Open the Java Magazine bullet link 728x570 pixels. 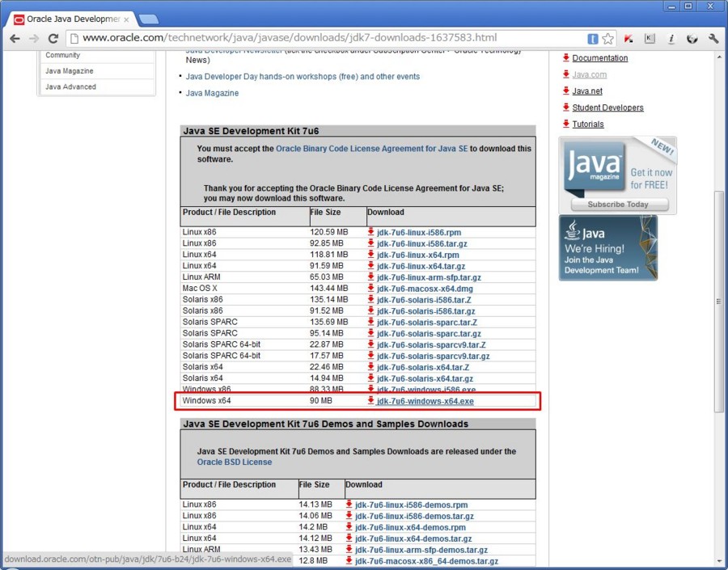tap(212, 93)
